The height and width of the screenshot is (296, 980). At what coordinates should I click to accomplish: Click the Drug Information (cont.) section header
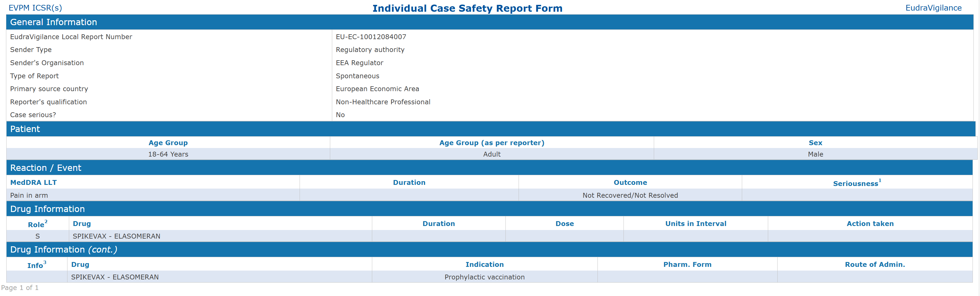click(x=490, y=250)
